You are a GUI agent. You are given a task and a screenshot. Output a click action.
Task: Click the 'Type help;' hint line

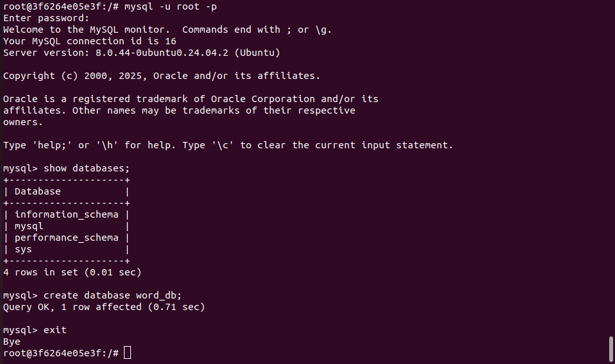click(x=228, y=145)
